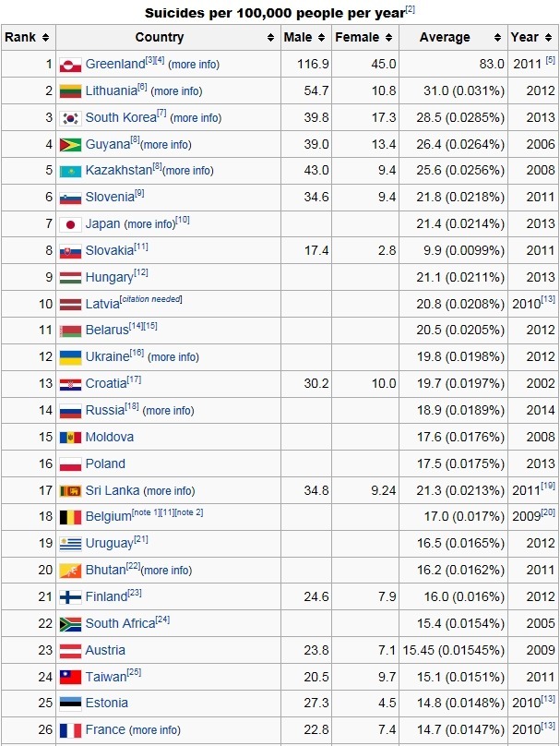Sort by Year column sort arrows
This screenshot has height=746, width=560.
pos(549,38)
